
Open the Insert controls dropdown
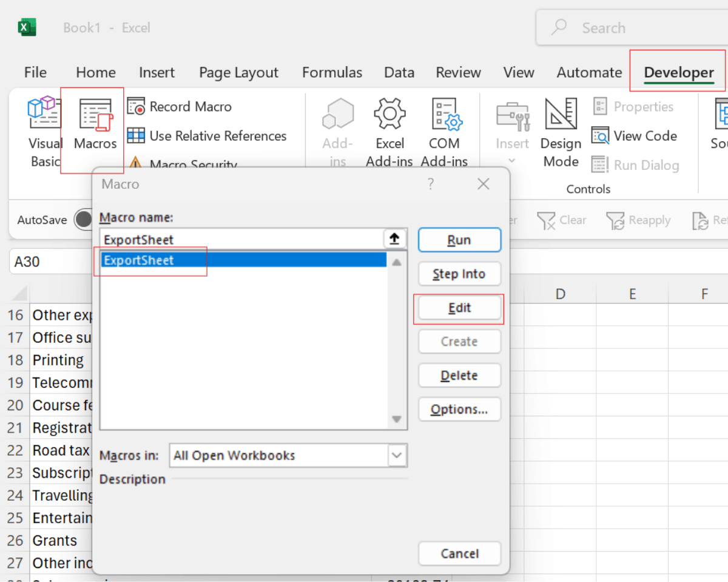pyautogui.click(x=513, y=133)
